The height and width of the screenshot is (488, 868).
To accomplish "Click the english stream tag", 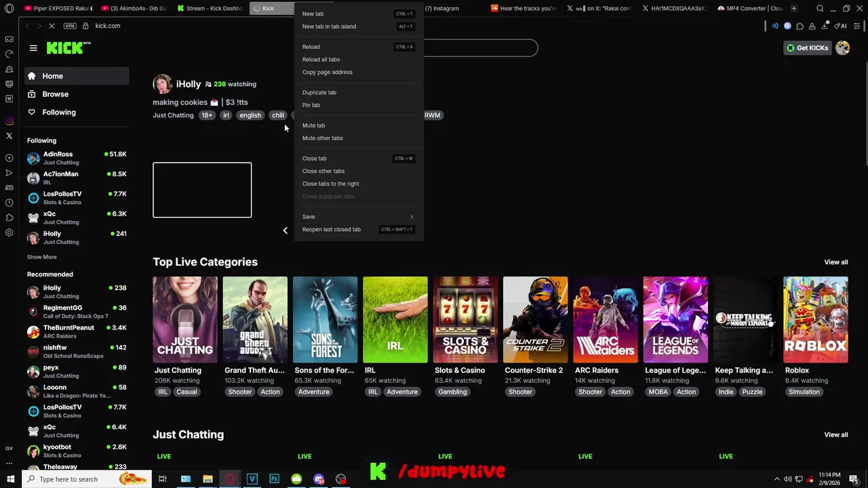I will (250, 115).
